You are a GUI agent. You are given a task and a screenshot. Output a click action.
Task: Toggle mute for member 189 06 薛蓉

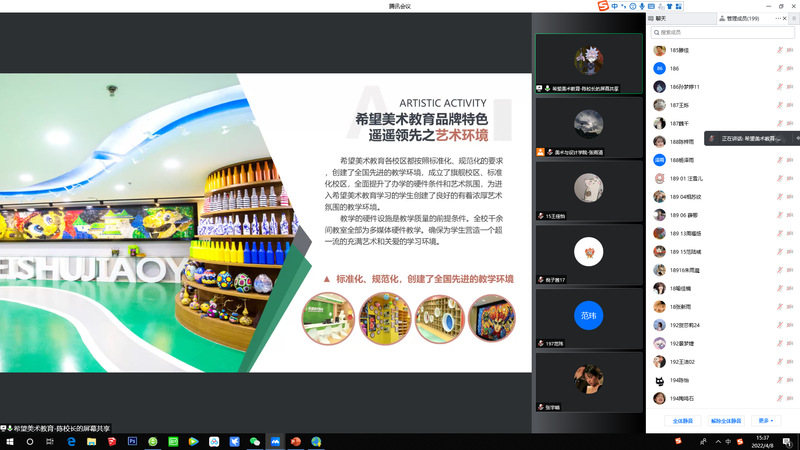[780, 214]
